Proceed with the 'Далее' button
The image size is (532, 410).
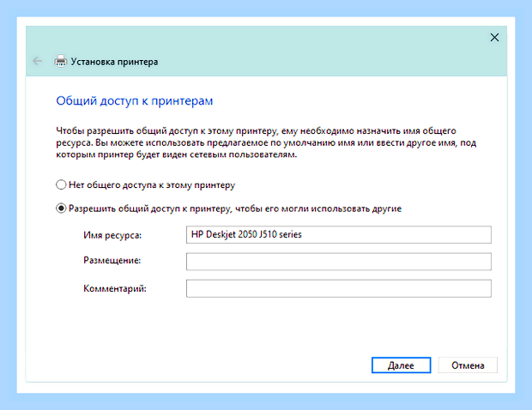click(401, 365)
